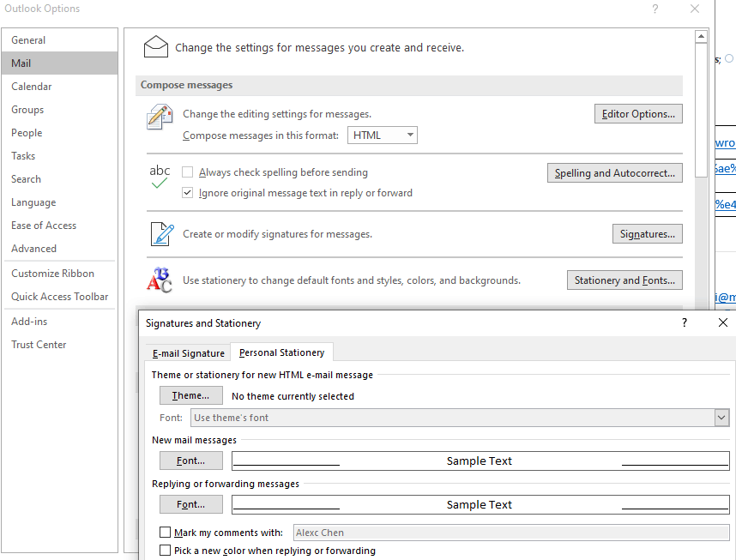The height and width of the screenshot is (560, 736).
Task: Select the Personal Stationery tab
Action: click(x=281, y=352)
